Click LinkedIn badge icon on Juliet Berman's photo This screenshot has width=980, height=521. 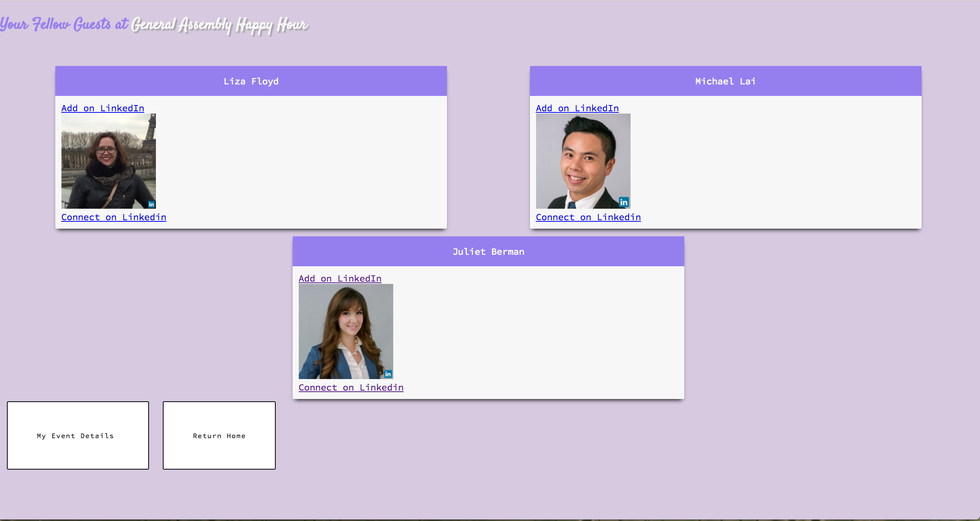(388, 374)
